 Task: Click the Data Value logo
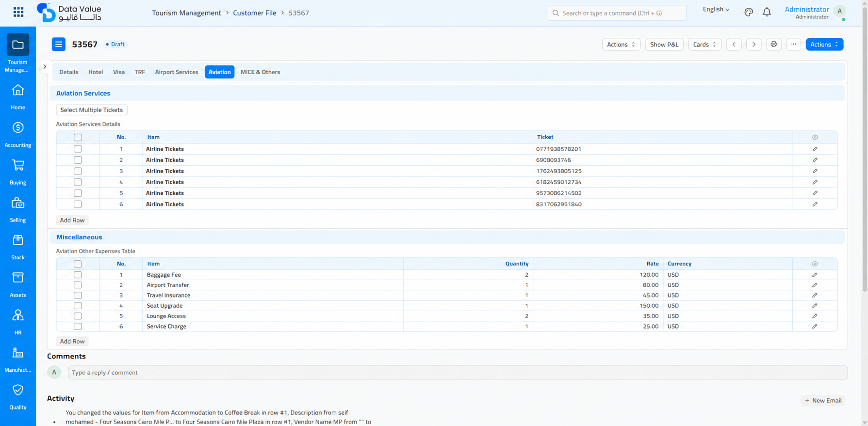pyautogui.click(x=69, y=13)
